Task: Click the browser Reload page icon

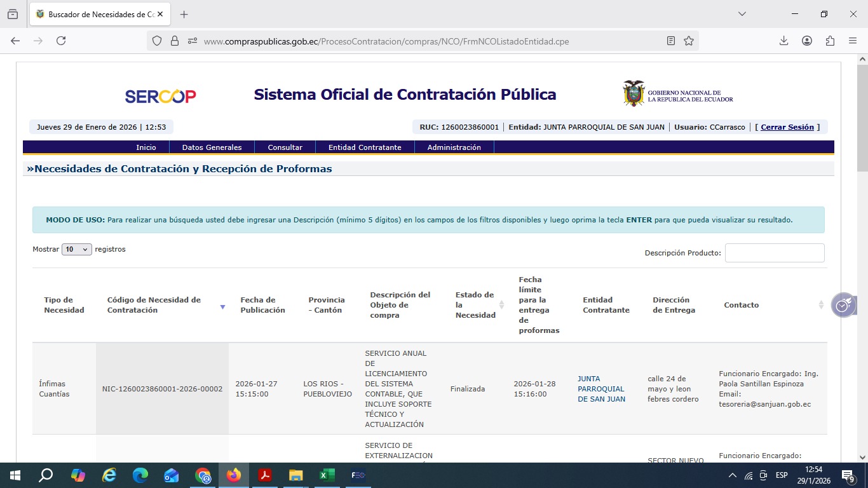Action: point(61,41)
